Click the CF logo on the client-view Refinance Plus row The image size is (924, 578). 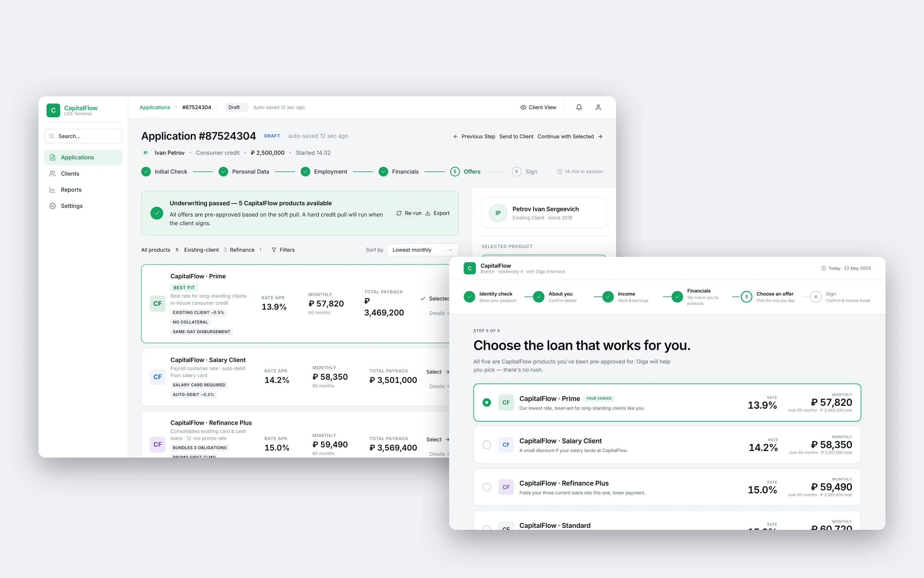[506, 487]
